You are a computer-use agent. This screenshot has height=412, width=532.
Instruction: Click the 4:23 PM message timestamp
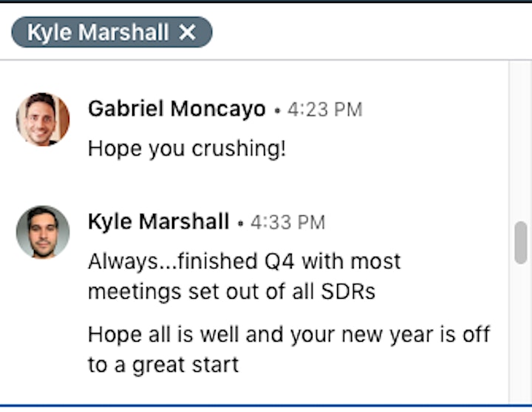point(325,109)
